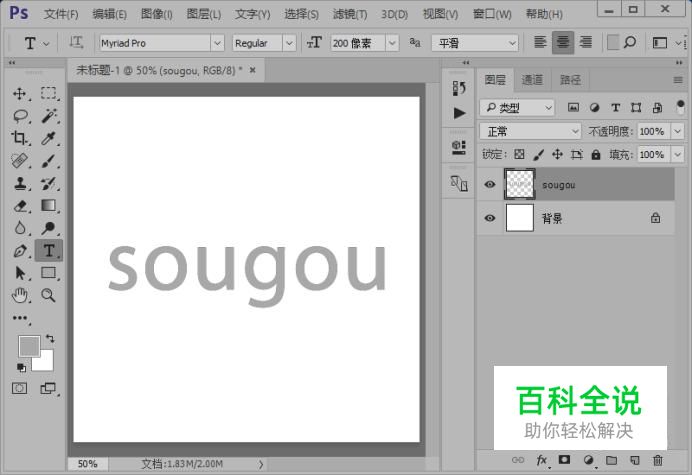Screen dimensions: 692x475
Task: Select the Blur tool
Action: (x=19, y=228)
